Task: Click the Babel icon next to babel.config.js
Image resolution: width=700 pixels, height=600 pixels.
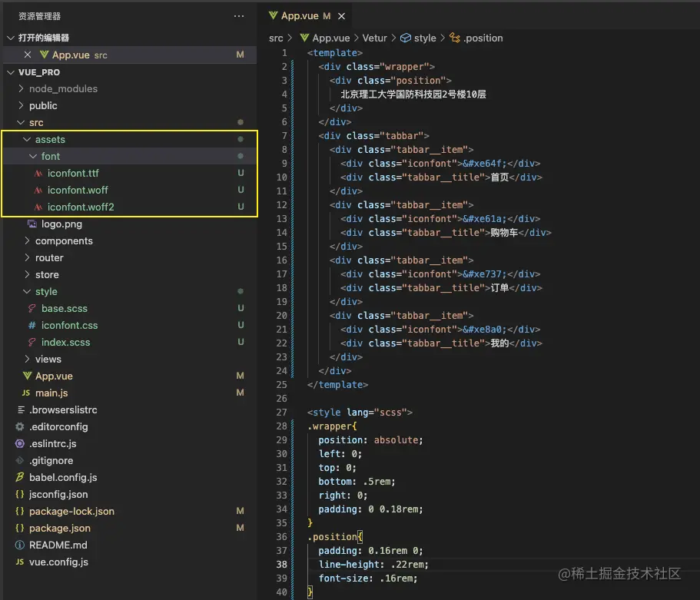Action: tap(20, 477)
